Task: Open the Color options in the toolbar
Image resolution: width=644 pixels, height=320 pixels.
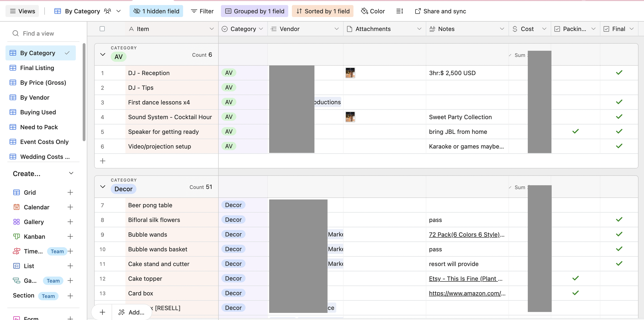Action: pos(373,11)
